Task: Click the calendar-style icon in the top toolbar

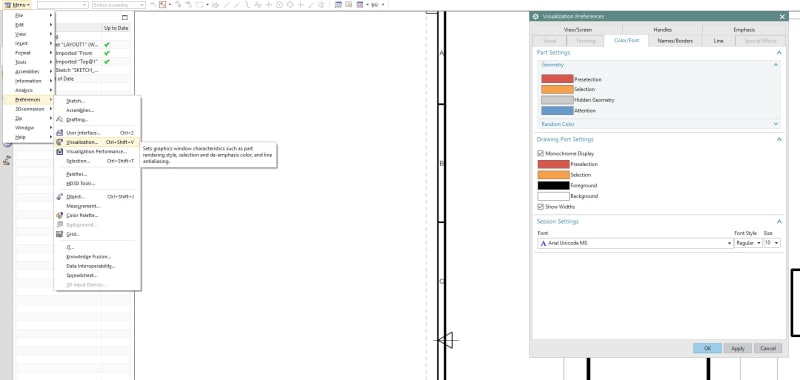Action: pyautogui.click(x=338, y=5)
